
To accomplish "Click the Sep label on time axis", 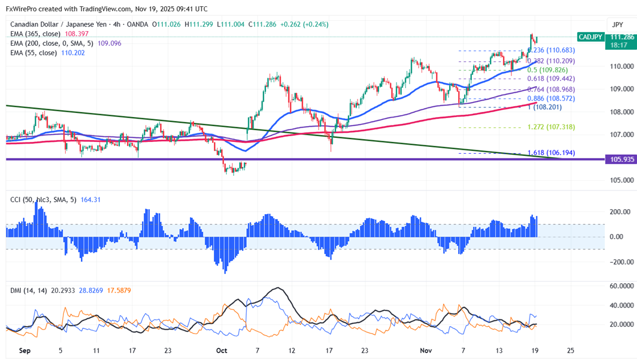I will pyautogui.click(x=25, y=350).
